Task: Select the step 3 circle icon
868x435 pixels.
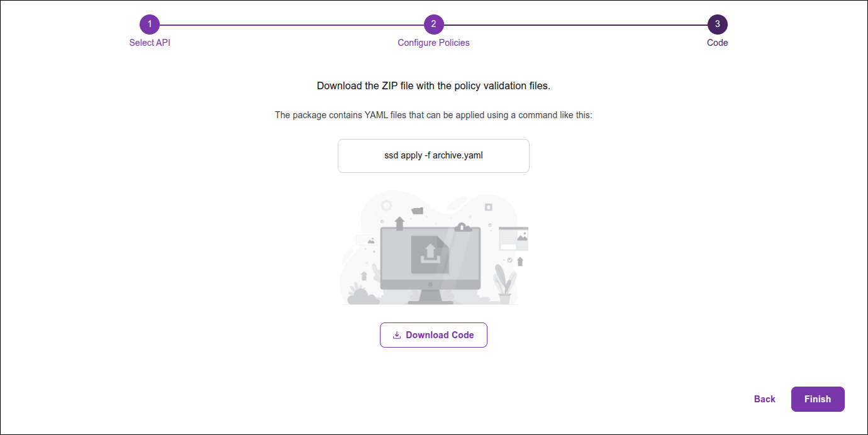Action: point(717,24)
